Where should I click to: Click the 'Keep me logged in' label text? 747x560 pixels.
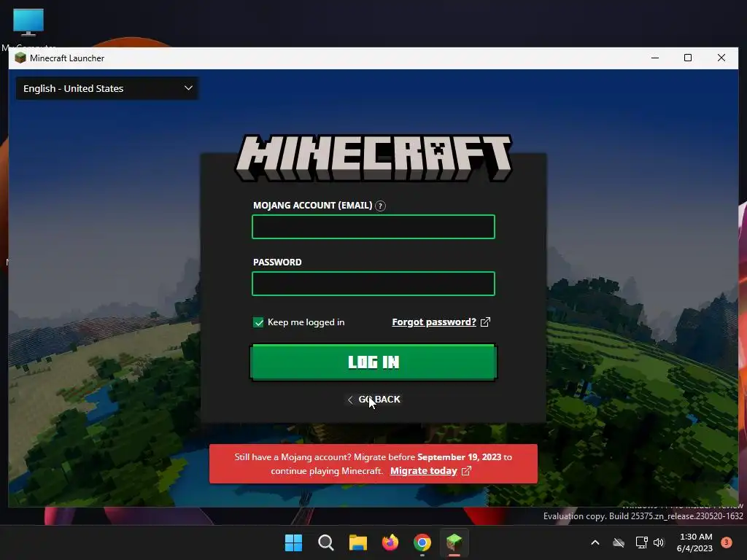pos(306,322)
